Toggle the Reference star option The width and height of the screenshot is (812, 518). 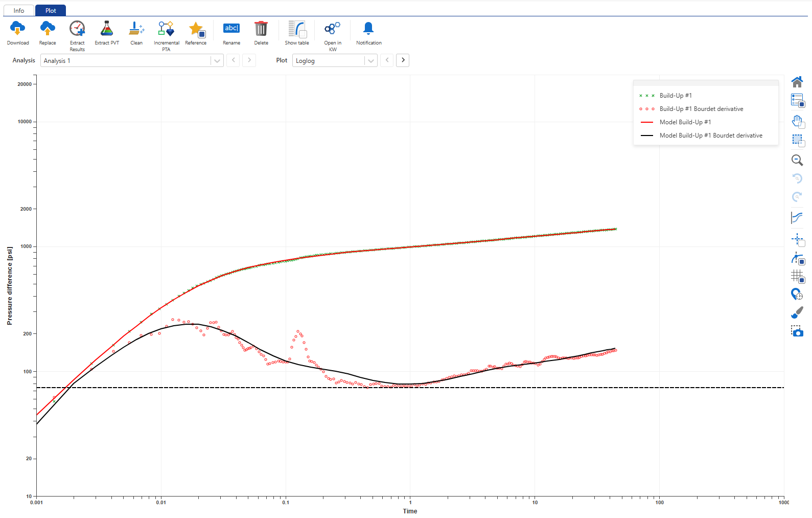point(196,29)
